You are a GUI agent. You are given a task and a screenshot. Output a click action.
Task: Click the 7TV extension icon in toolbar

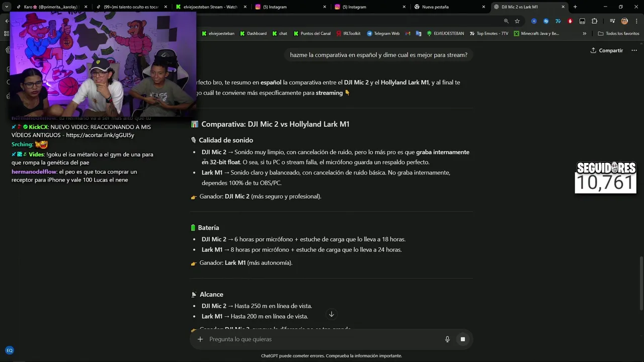pos(558,21)
